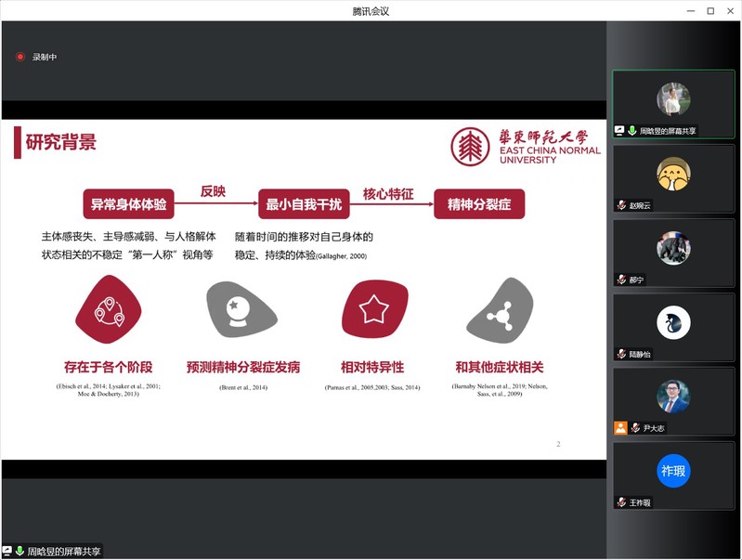Click the screen-share icon in 周晗昱's participant tile

tap(619, 131)
